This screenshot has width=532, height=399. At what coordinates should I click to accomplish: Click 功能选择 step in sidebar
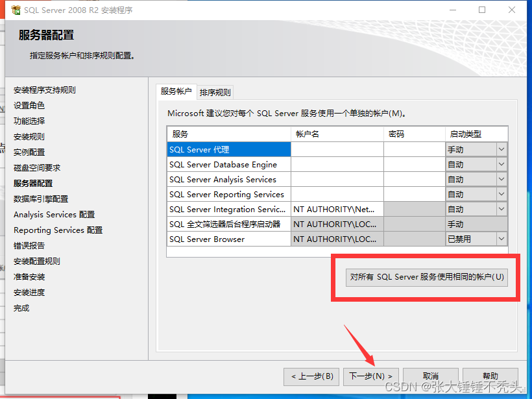[x=29, y=121]
